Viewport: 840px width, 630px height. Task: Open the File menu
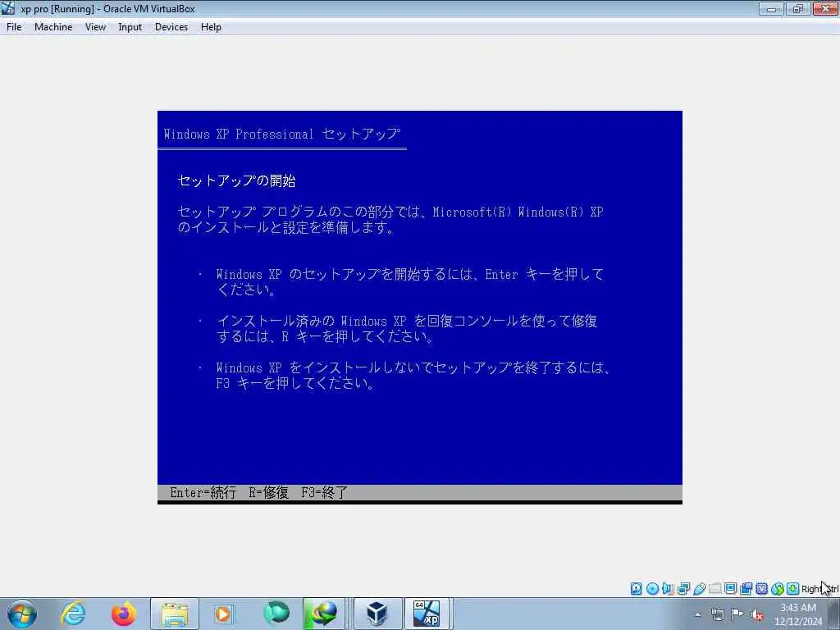pyautogui.click(x=14, y=27)
